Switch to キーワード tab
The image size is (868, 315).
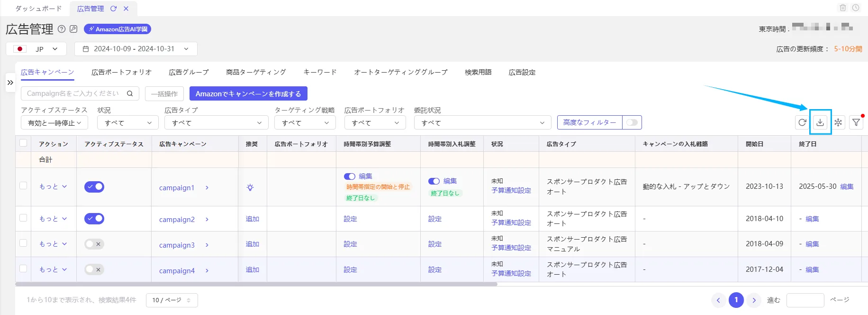click(x=320, y=72)
